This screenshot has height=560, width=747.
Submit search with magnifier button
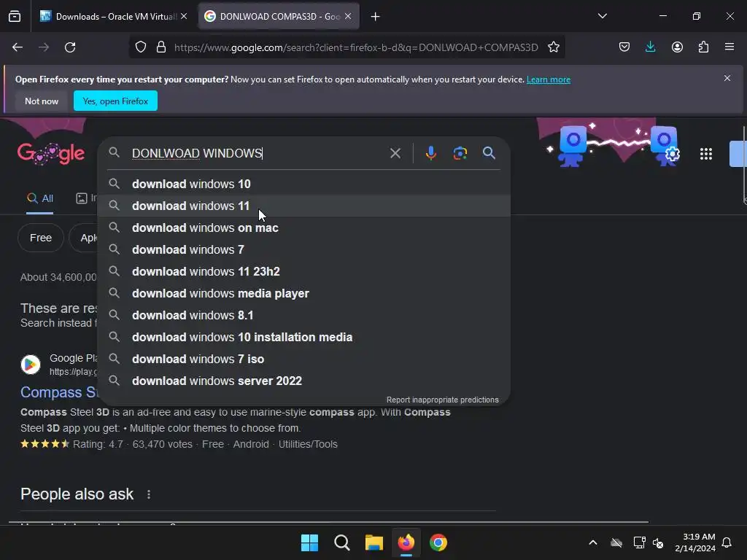pyautogui.click(x=489, y=153)
